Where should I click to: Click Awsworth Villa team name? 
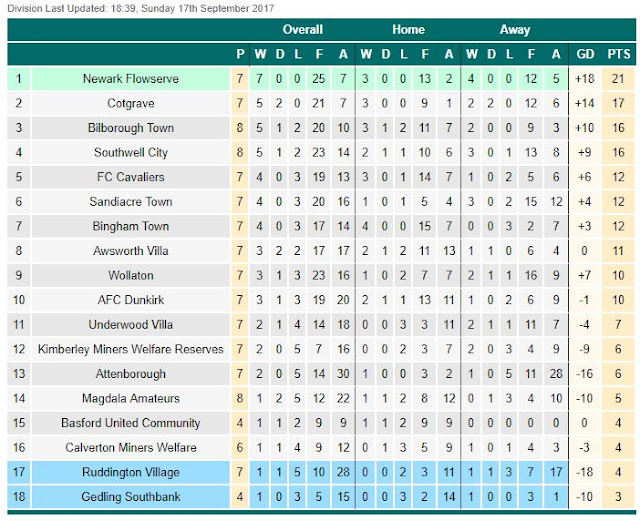click(130, 251)
